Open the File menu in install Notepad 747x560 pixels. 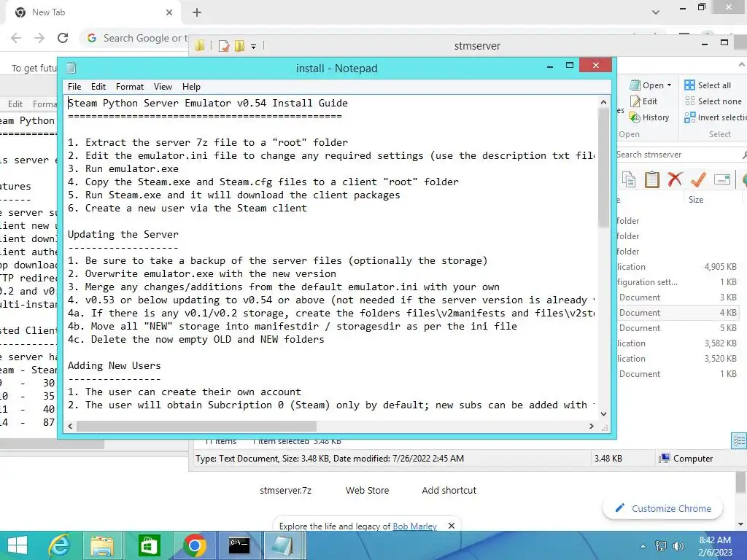(74, 87)
